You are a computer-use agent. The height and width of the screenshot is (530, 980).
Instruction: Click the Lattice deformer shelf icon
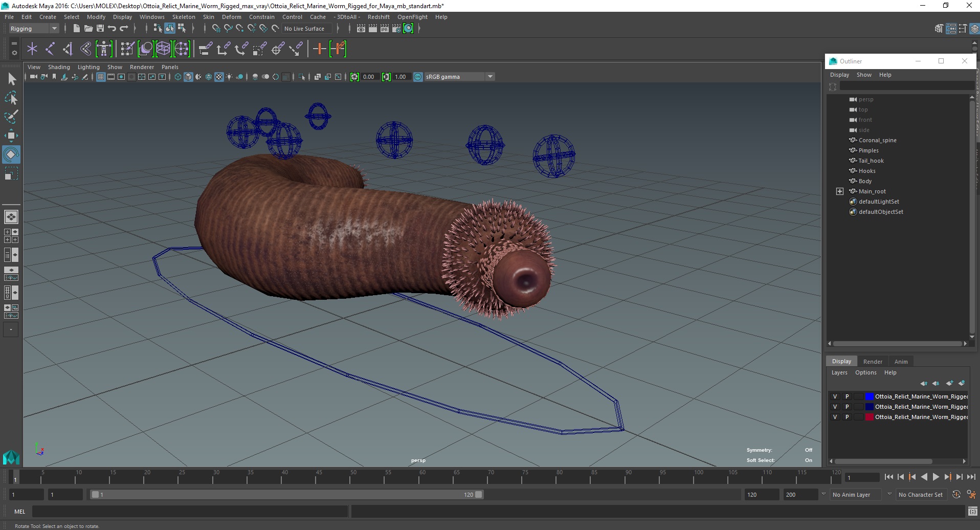[163, 49]
